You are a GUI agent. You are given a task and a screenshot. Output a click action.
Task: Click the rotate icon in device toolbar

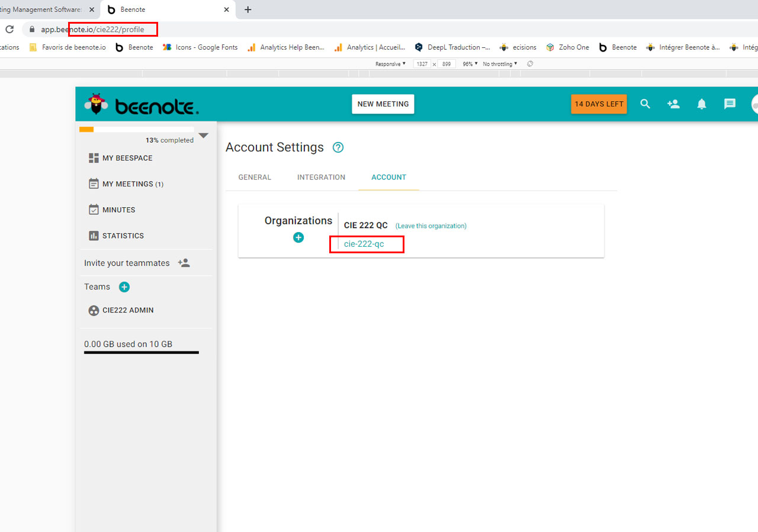point(530,64)
